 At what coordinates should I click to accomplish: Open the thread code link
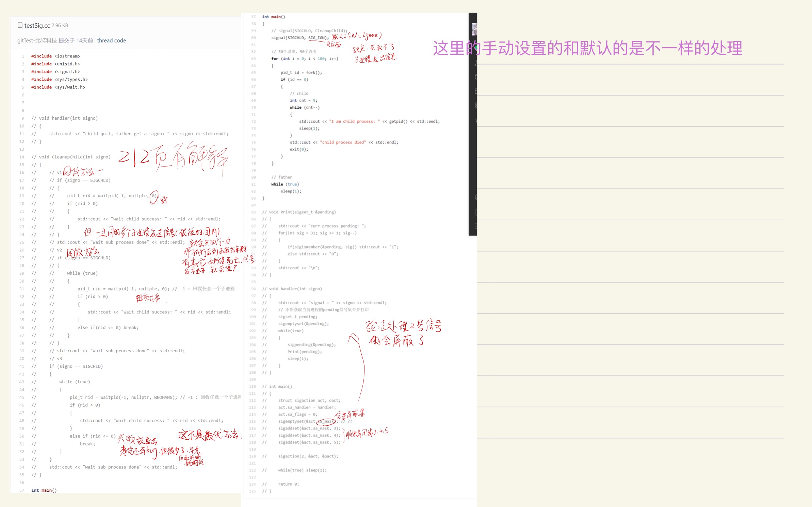[x=111, y=40]
